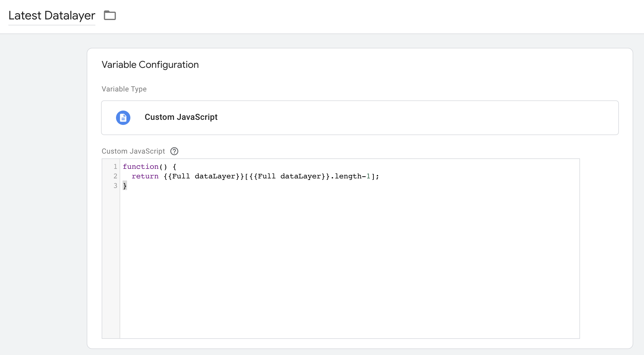Place cursor on the function keyword

pos(141,167)
